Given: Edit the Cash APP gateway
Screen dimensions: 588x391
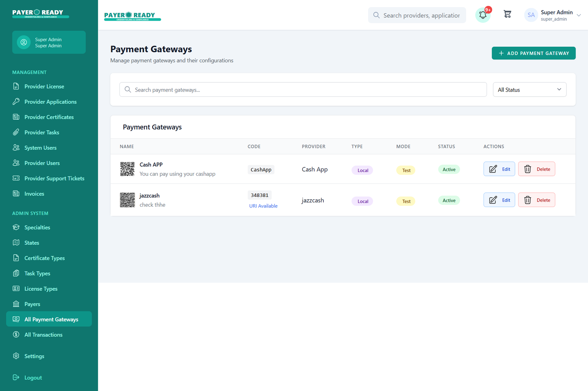Looking at the screenshot, I should [499, 169].
